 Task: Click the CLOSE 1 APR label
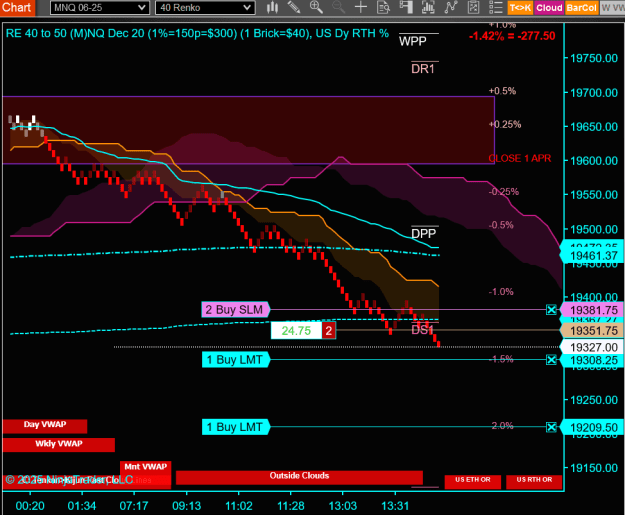(520, 158)
